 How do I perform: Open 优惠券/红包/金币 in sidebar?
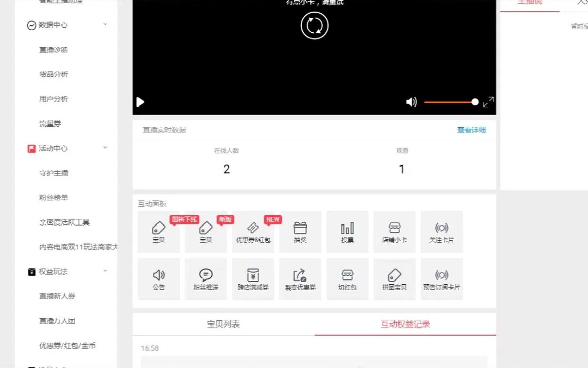[x=67, y=346]
